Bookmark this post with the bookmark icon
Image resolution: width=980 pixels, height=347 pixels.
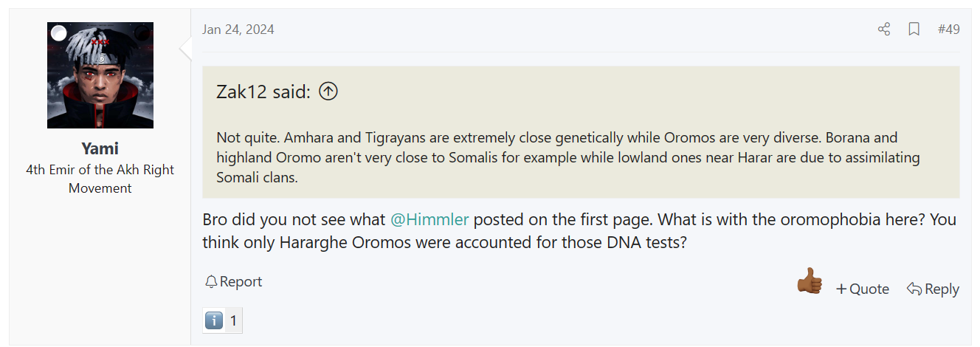tap(914, 30)
